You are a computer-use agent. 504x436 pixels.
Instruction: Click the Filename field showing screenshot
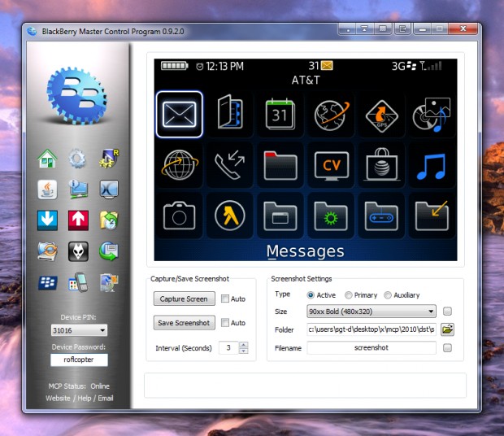coord(371,347)
